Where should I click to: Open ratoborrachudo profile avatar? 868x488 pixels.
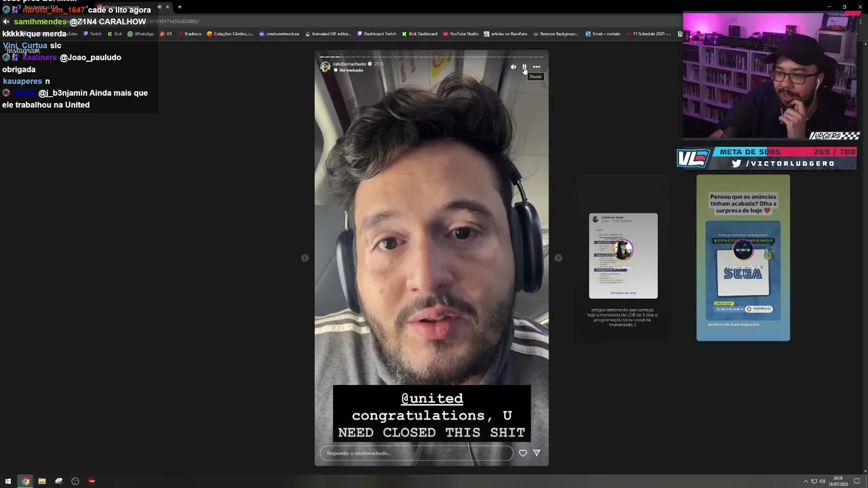pyautogui.click(x=325, y=66)
